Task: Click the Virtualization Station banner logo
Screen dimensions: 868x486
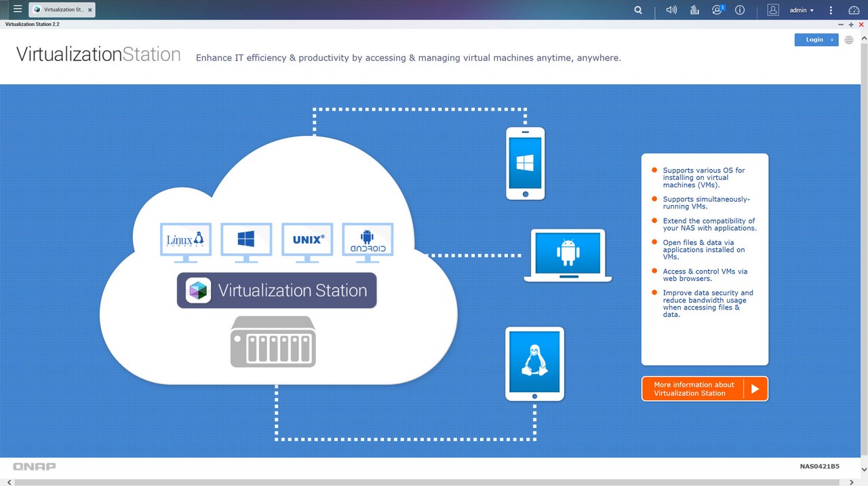Action: (x=277, y=291)
